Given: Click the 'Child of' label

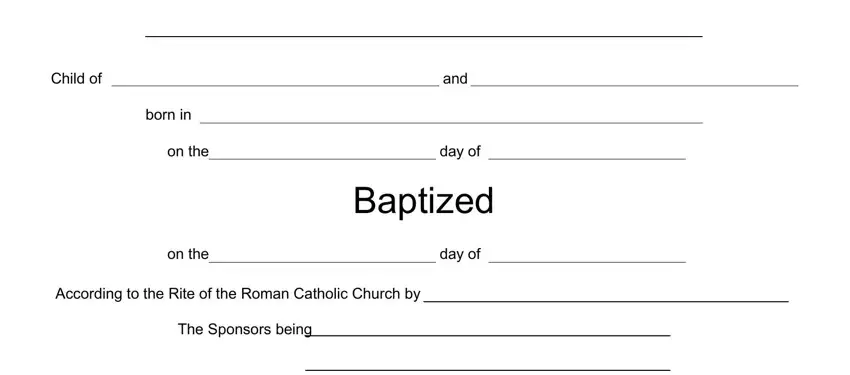Looking at the screenshot, I should (76, 79).
